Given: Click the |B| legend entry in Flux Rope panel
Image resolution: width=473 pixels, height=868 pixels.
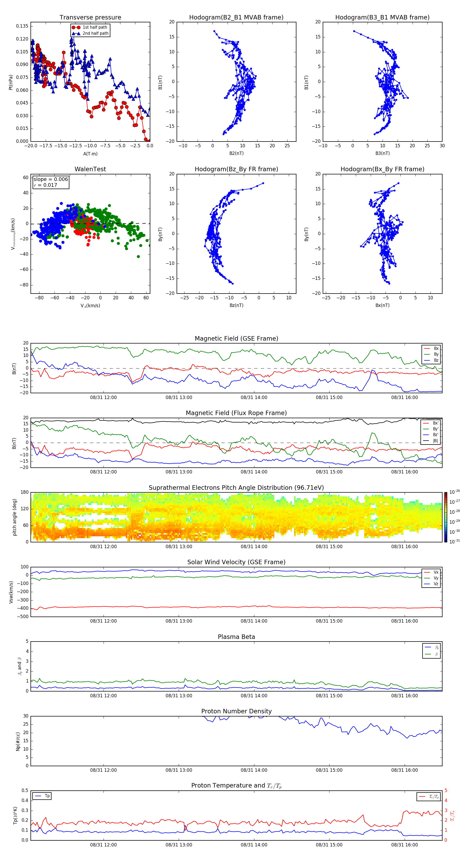Looking at the screenshot, I should [x=431, y=441].
